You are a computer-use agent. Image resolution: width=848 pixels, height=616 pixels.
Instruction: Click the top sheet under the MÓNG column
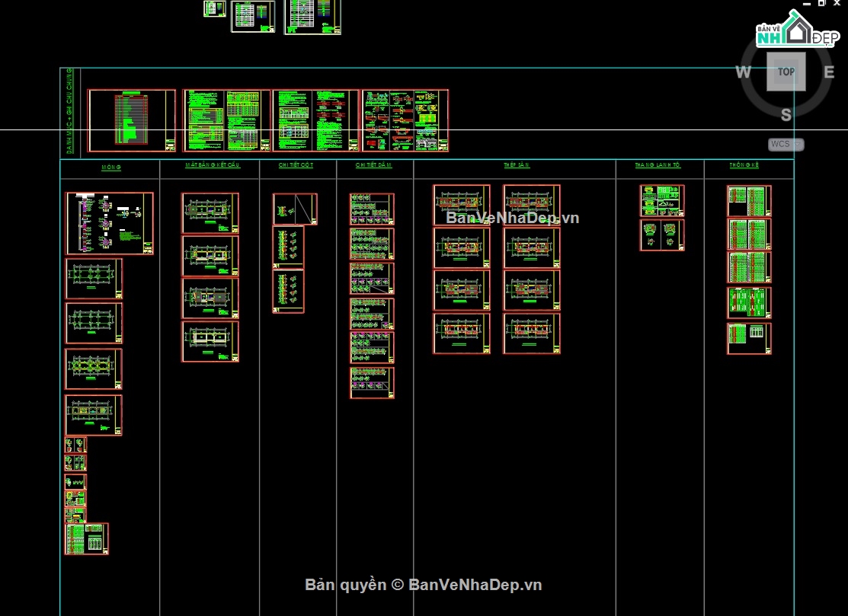click(110, 223)
